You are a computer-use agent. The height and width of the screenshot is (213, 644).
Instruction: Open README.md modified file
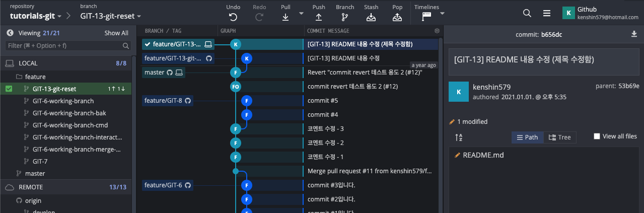pos(483,155)
